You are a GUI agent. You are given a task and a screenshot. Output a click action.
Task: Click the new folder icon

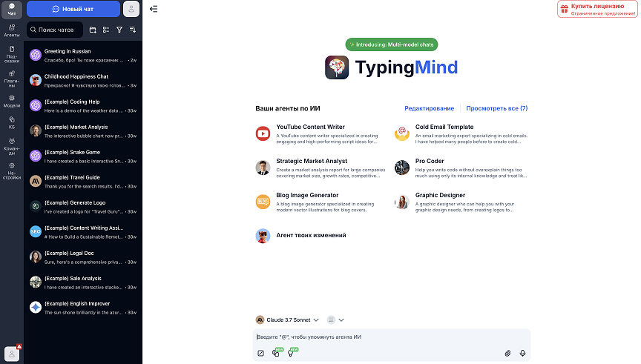click(x=93, y=30)
